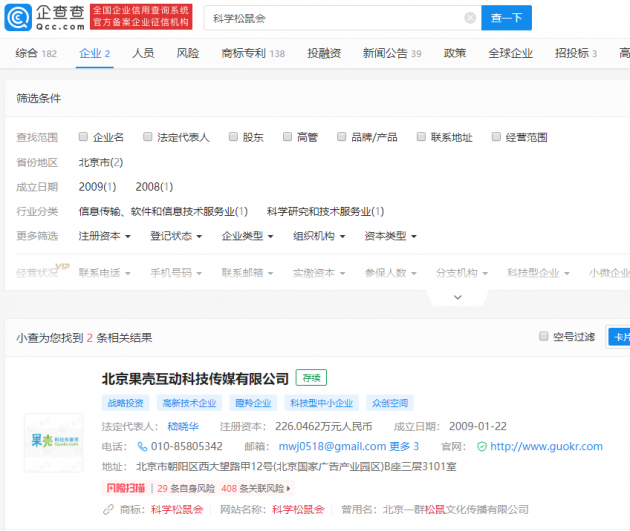Screen dimensions: 630x531
Task: Click the red 全国企业信用查询系统 banner
Action: (x=141, y=16)
